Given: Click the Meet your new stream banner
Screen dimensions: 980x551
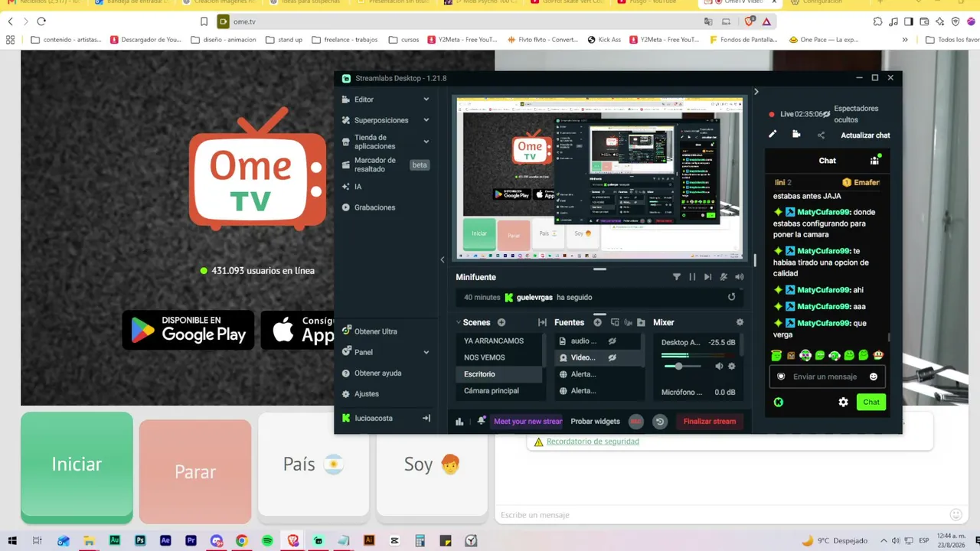Looking at the screenshot, I should (x=528, y=422).
